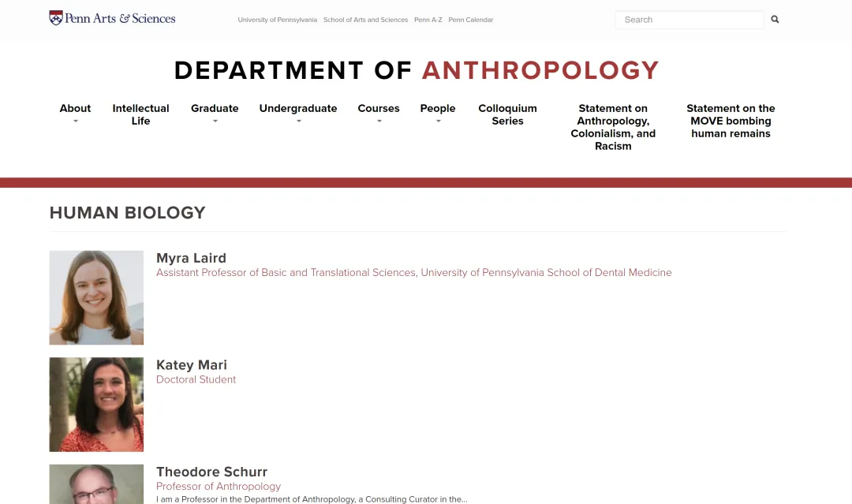Open Myra Laird's profile name link
This screenshot has width=852, height=504.
[x=191, y=258]
